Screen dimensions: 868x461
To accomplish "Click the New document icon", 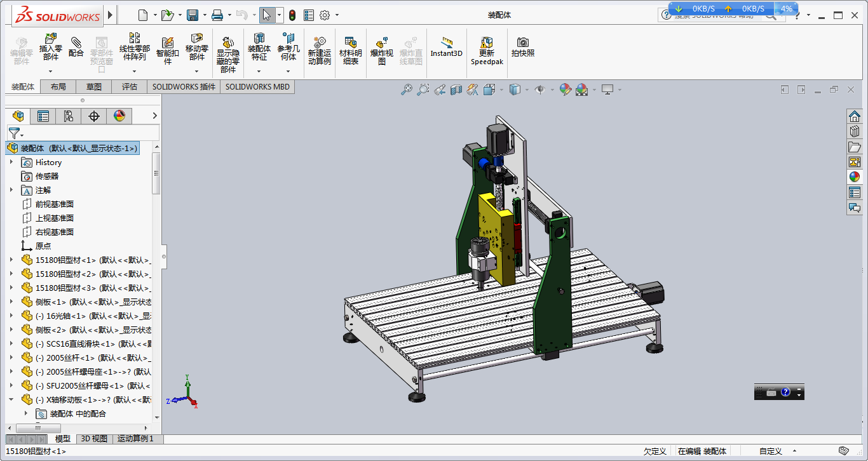I will [142, 15].
